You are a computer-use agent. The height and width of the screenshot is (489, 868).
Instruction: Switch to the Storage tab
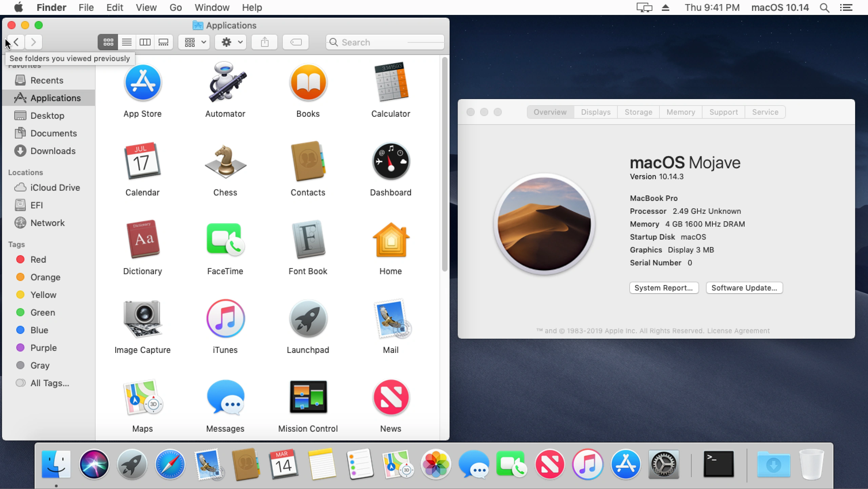pyautogui.click(x=638, y=112)
